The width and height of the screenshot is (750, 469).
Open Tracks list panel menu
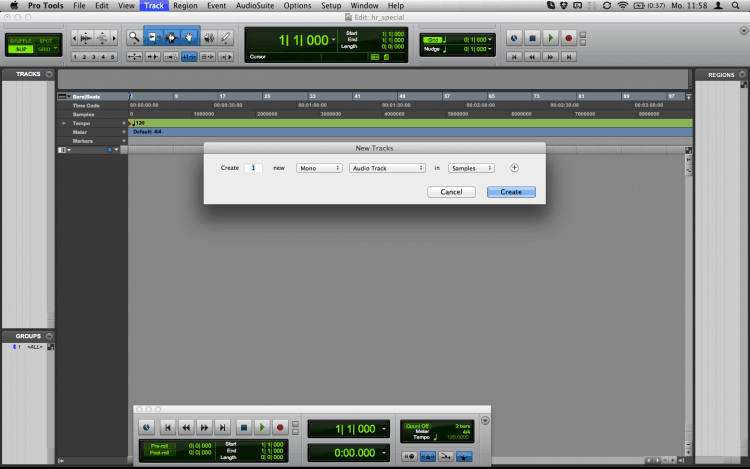tap(49, 74)
